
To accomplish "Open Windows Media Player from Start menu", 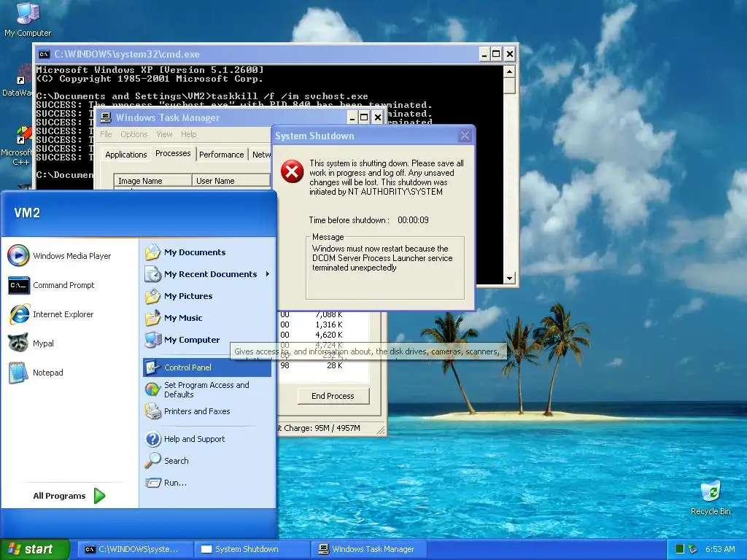I will point(60,256).
